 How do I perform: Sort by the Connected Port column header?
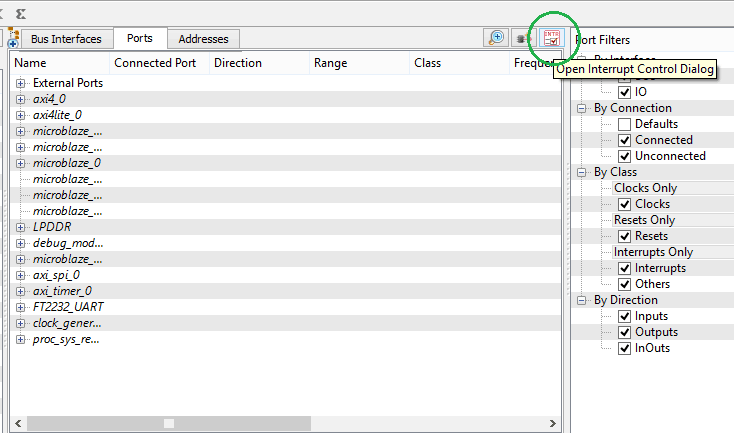click(x=159, y=62)
